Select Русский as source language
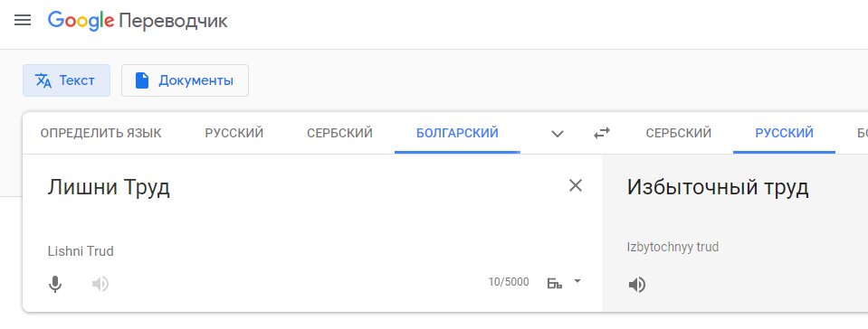This screenshot has width=868, height=329. 234,133
